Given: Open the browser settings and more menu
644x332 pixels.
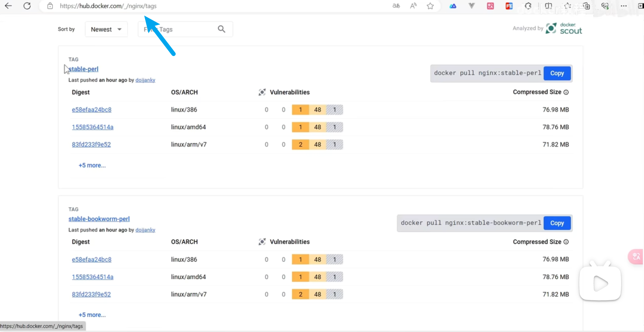Looking at the screenshot, I should point(624,6).
